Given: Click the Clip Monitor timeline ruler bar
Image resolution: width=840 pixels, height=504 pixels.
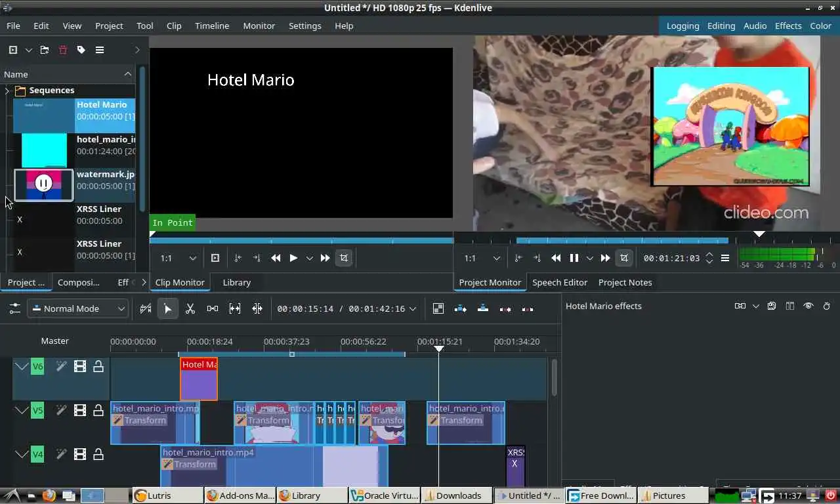Looking at the screenshot, I should pyautogui.click(x=301, y=240).
